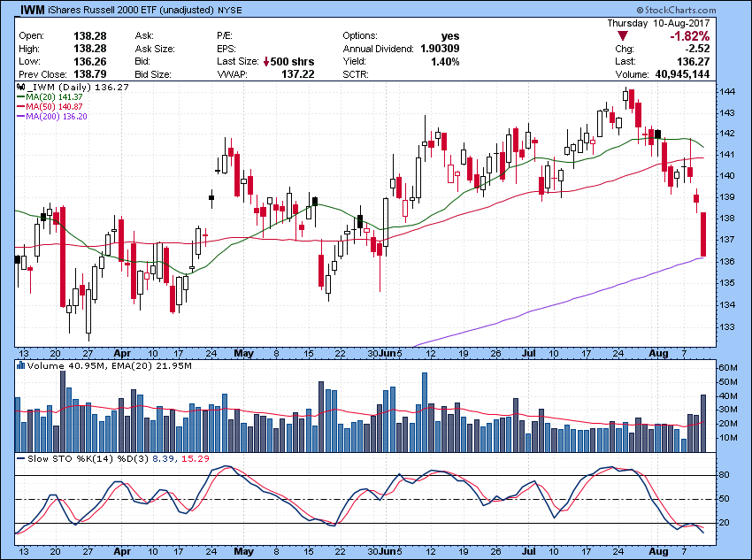The image size is (752, 560).
Task: Click the NYSE exchange label
Action: 230,10
